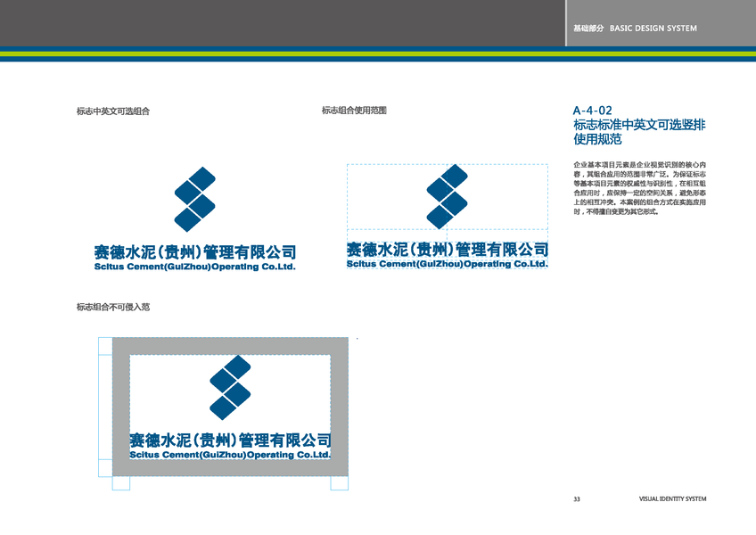Click Chinese company name under 标志中英文可选组合 logo
The image size is (756, 535).
pos(194,251)
